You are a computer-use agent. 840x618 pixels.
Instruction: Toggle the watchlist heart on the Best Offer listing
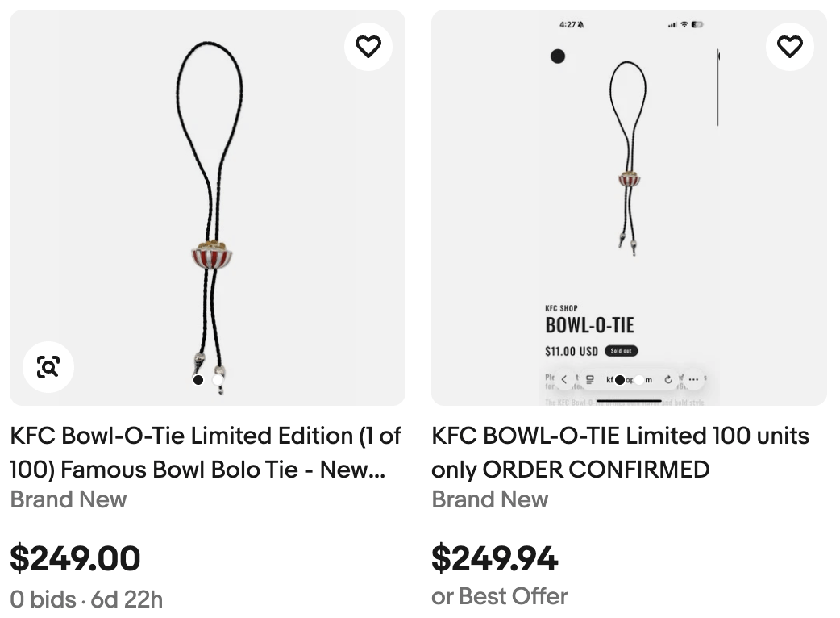tap(789, 46)
